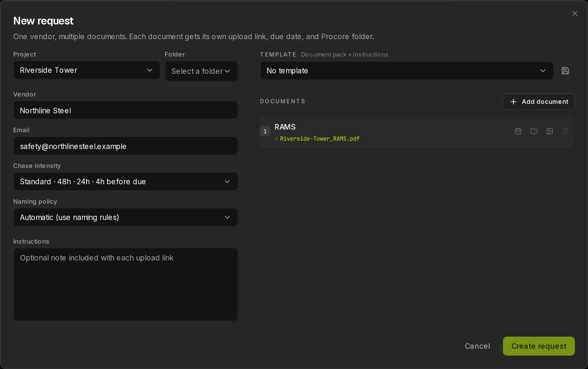Open Chase intensity dropdown
This screenshot has width=588, height=369.
(x=126, y=182)
